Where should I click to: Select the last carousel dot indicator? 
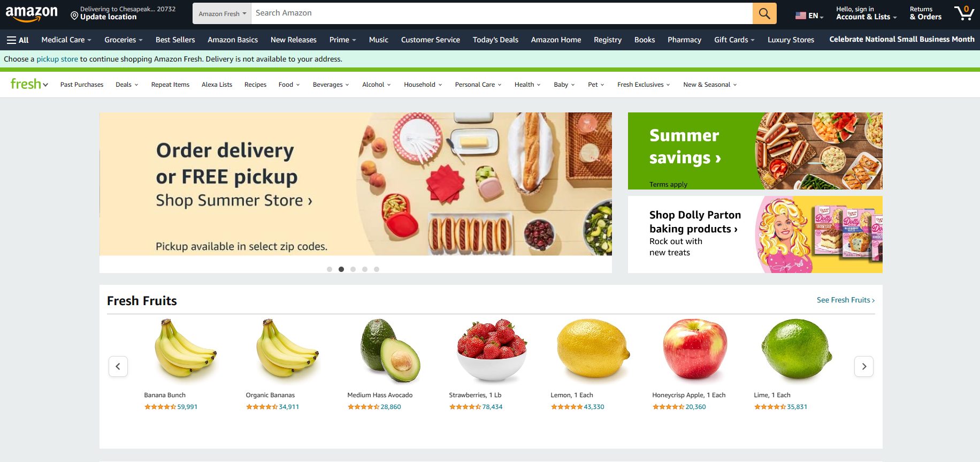tap(377, 269)
